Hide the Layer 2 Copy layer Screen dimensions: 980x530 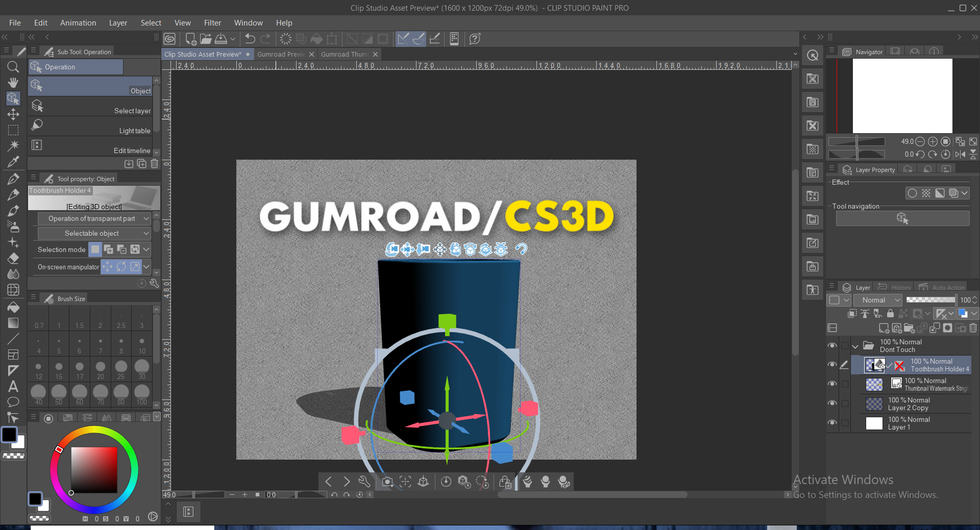tap(832, 403)
